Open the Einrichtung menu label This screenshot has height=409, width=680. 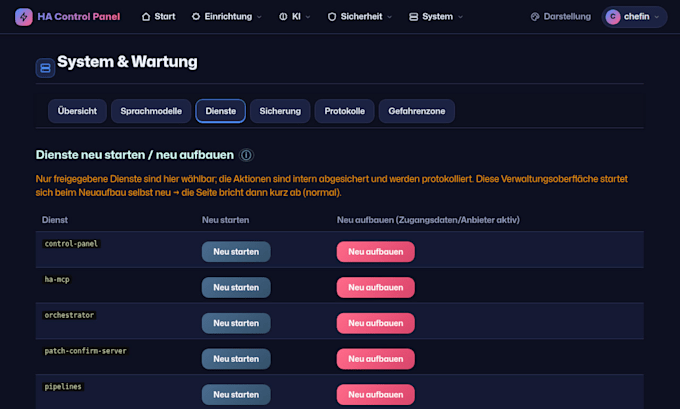click(x=228, y=16)
